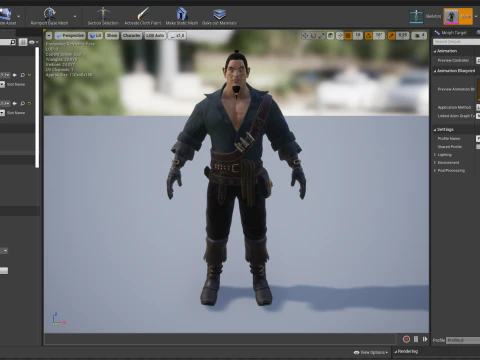
Task: Toggle grid snapping orange button
Action: (348, 35)
